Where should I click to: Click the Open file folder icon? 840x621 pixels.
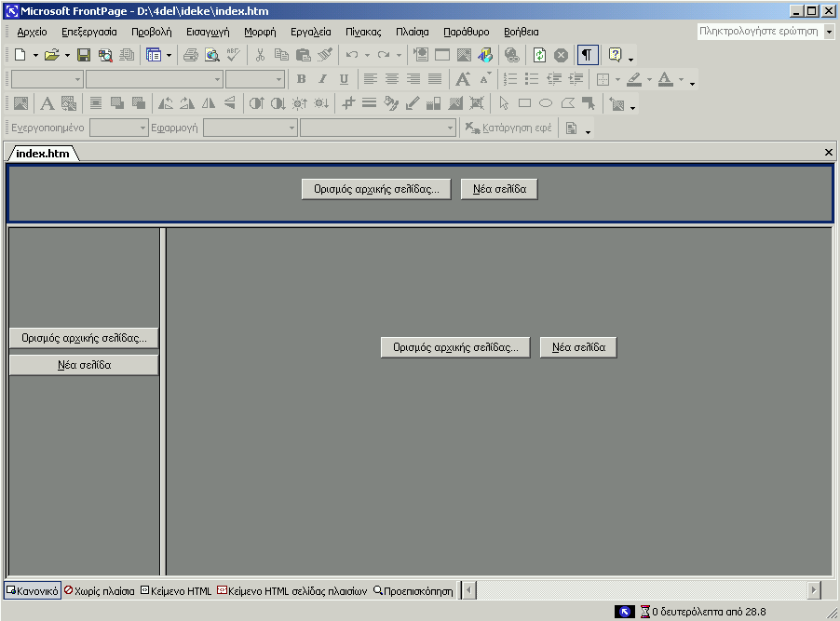tap(51, 55)
